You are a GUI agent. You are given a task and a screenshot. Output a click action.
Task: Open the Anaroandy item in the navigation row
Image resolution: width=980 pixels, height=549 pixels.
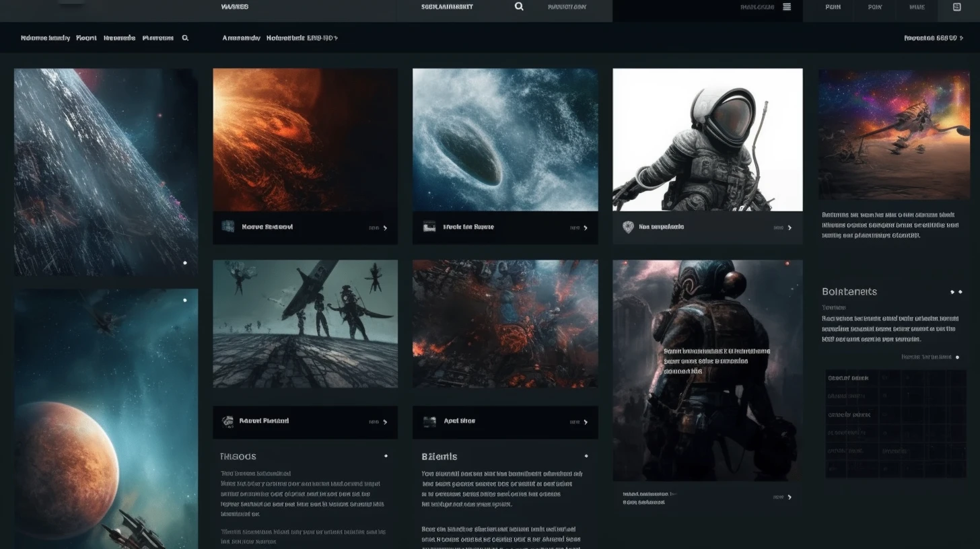pos(241,38)
